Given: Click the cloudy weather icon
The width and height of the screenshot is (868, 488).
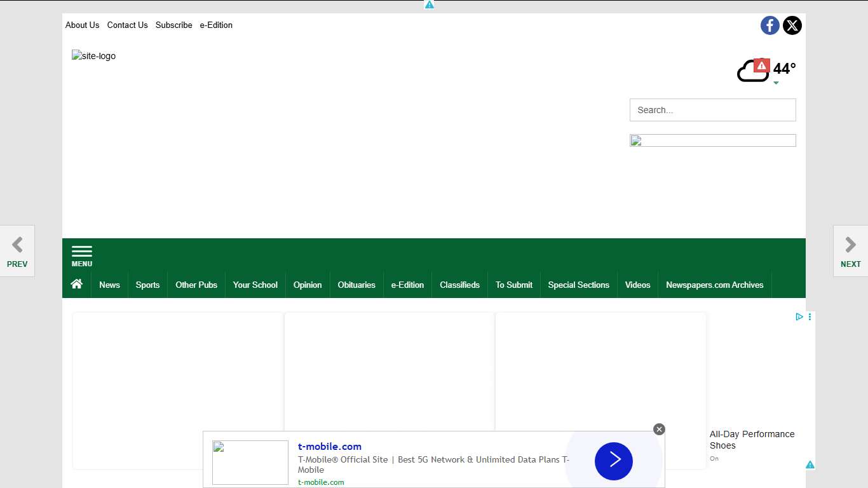Looking at the screenshot, I should pyautogui.click(x=752, y=71).
